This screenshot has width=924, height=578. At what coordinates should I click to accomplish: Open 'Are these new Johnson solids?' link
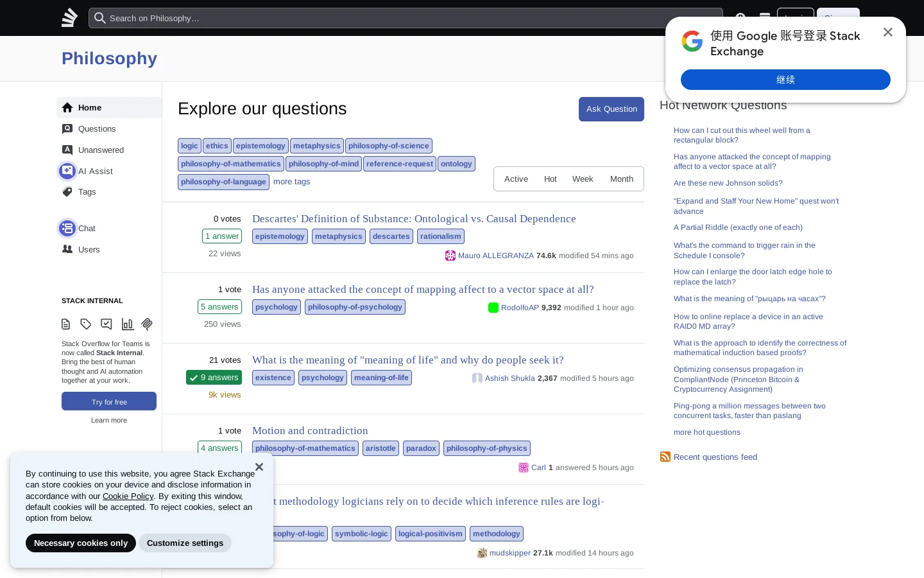(728, 183)
